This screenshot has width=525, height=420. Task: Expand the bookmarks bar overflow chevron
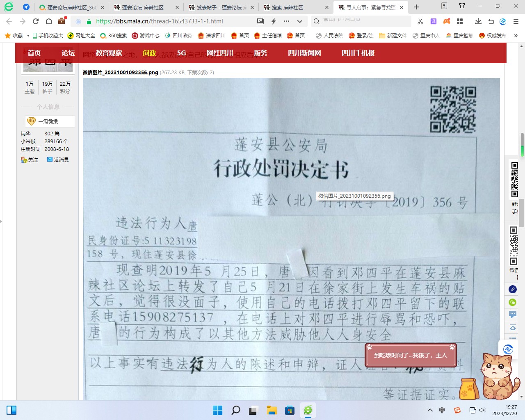click(x=516, y=36)
